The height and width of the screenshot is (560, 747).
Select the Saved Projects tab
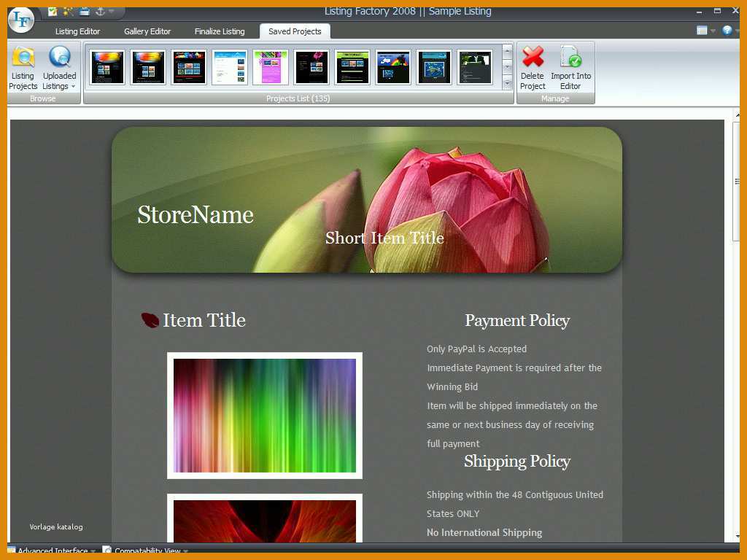295,31
